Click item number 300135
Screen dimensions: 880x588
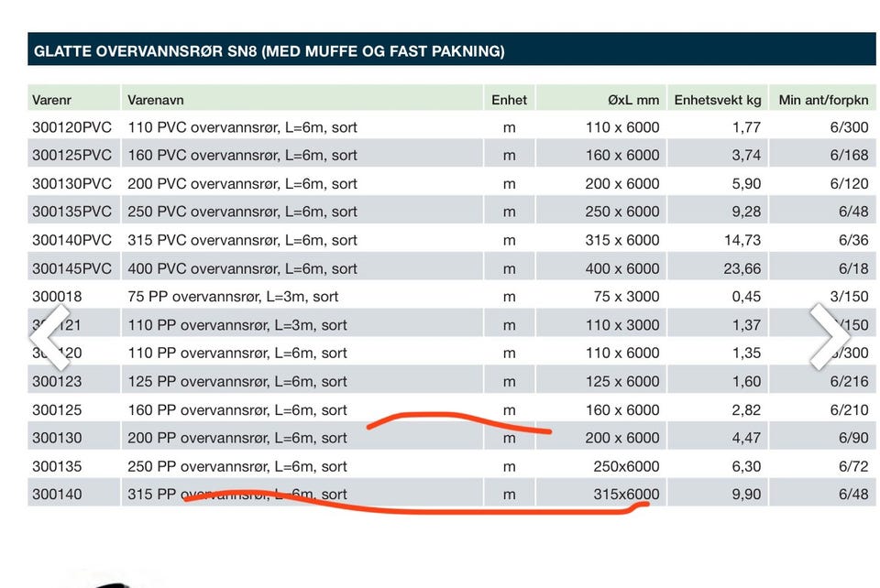pos(57,466)
